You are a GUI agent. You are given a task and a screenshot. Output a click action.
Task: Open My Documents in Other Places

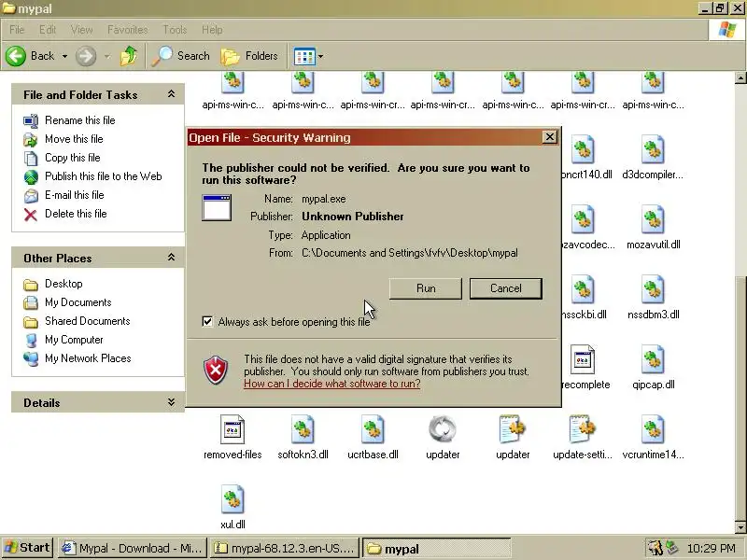pyautogui.click(x=78, y=302)
